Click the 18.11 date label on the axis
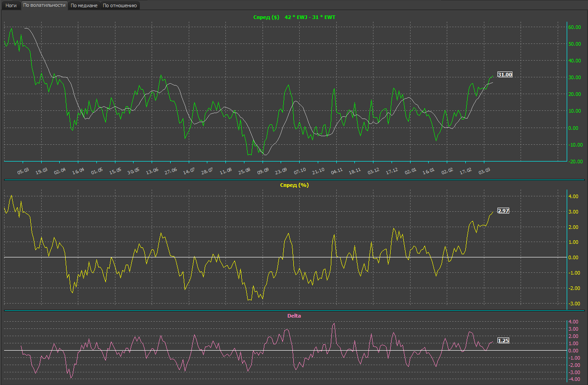 [x=355, y=171]
